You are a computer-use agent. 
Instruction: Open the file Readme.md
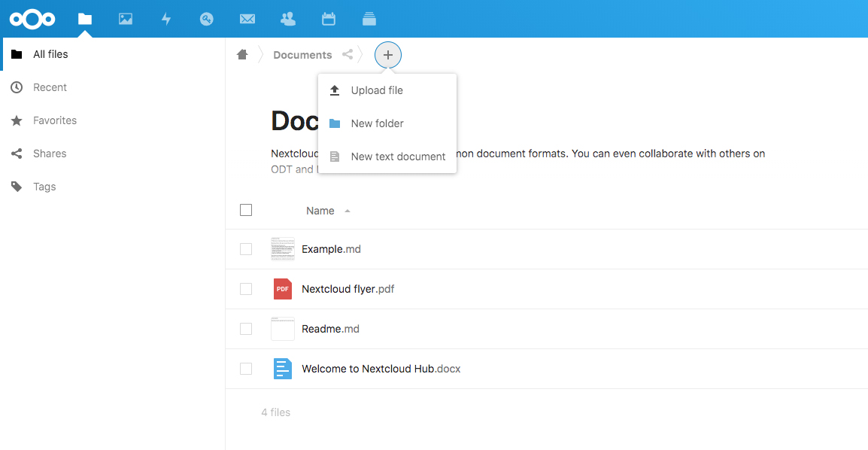click(330, 329)
